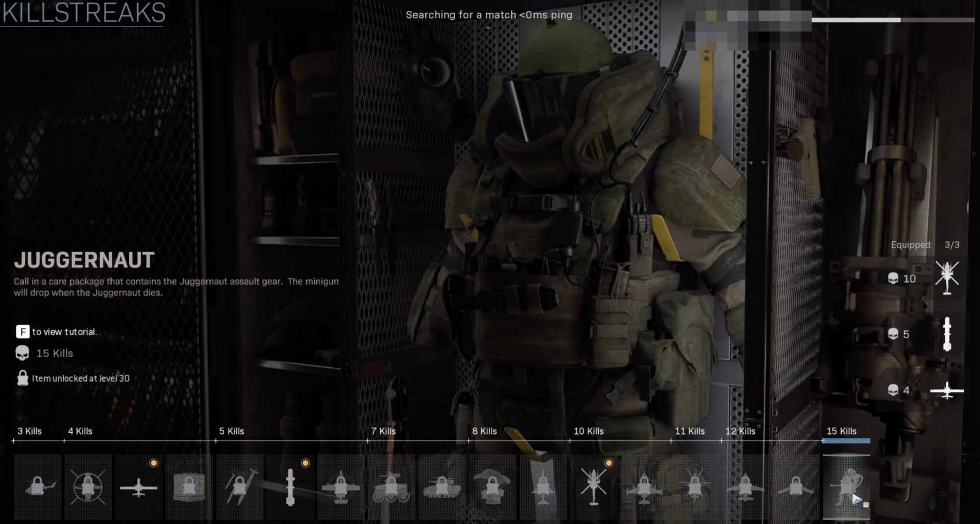980x524 pixels.
Task: Switch to the 10 Kills section
Action: pos(589,431)
